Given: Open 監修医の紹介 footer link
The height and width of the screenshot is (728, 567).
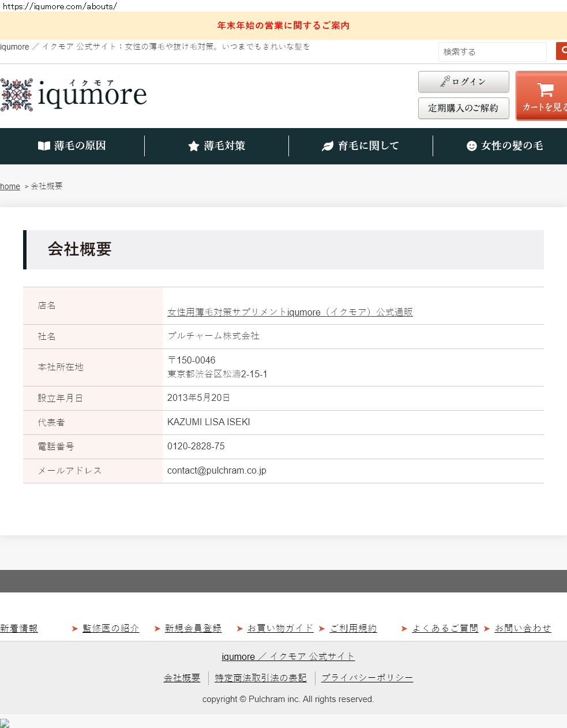Looking at the screenshot, I should click(x=111, y=628).
